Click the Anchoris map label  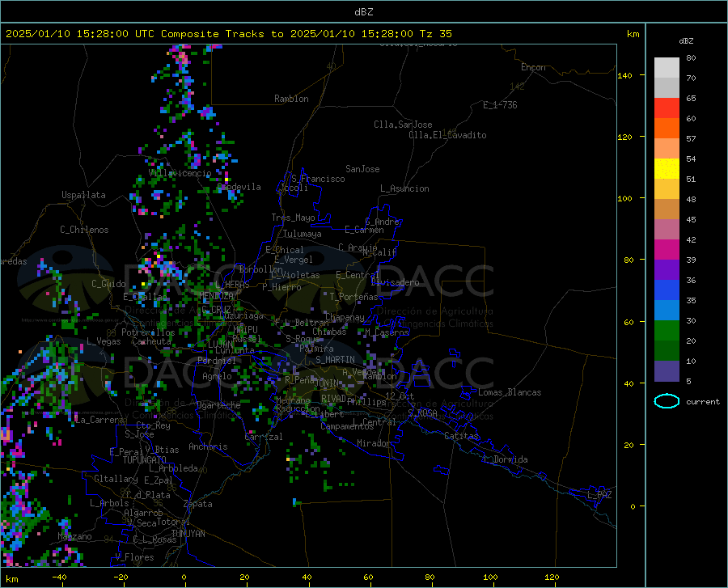click(208, 446)
